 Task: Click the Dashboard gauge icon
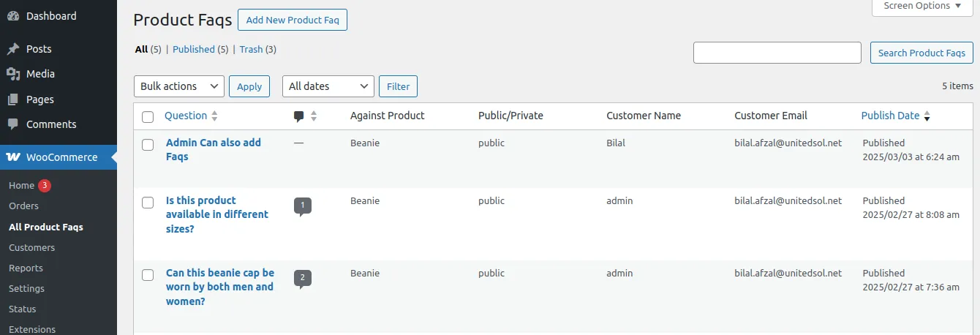(x=13, y=15)
